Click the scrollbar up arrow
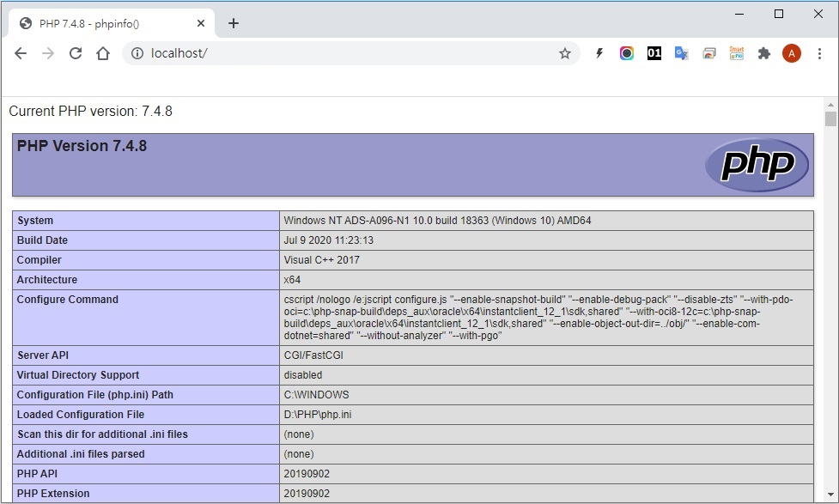This screenshot has width=839, height=504. [830, 105]
